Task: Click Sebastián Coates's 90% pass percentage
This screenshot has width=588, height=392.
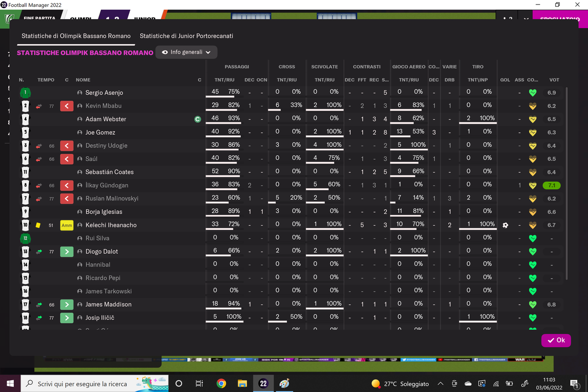Action: click(x=234, y=171)
